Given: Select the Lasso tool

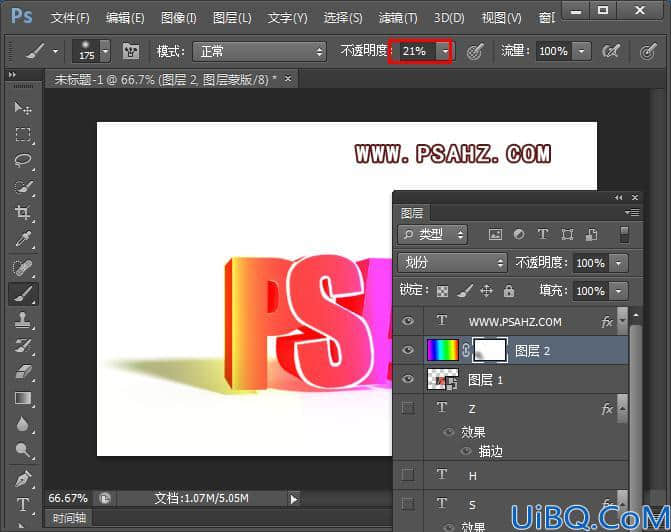Looking at the screenshot, I should click(23, 161).
